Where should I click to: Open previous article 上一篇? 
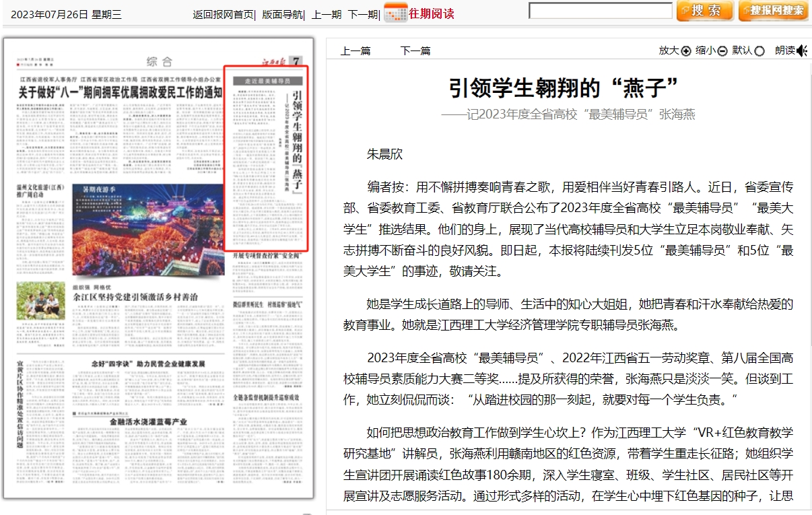point(356,51)
